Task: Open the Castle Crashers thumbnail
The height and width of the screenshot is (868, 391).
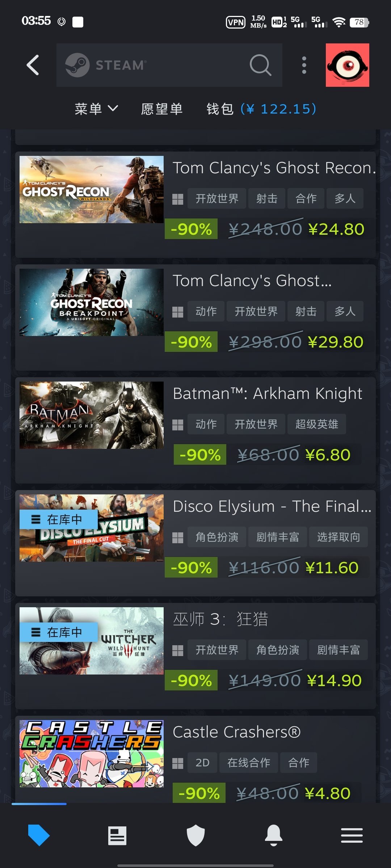Action: 92,754
